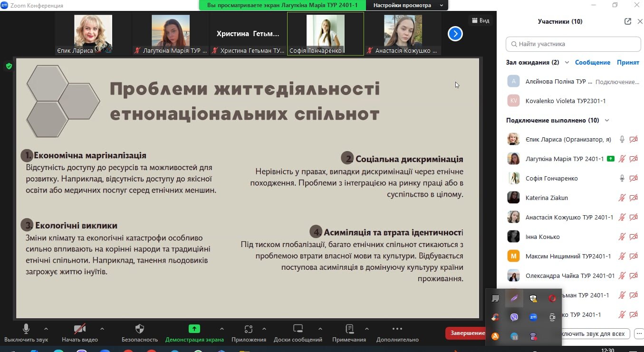The height and width of the screenshot is (352, 644).
Task: Open the Примечания notes icon
Action: pos(349,329)
